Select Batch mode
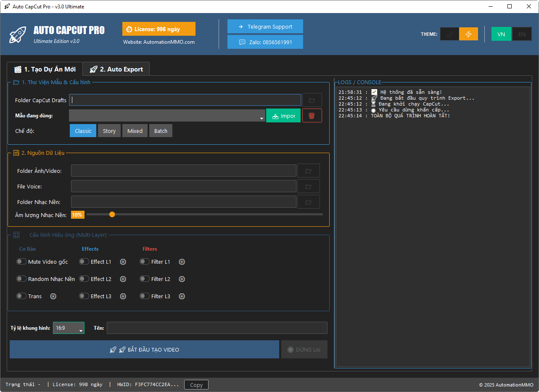Image resolution: width=539 pixels, height=392 pixels. tap(161, 131)
